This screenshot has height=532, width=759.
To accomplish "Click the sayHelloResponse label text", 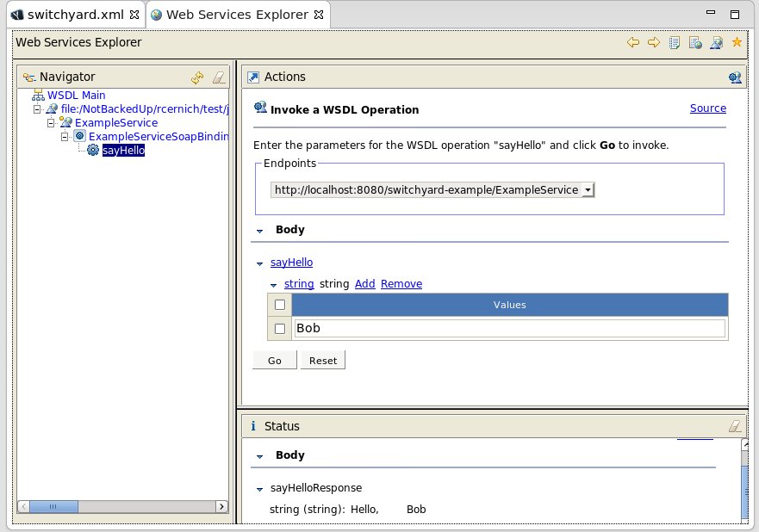I will coord(316,487).
